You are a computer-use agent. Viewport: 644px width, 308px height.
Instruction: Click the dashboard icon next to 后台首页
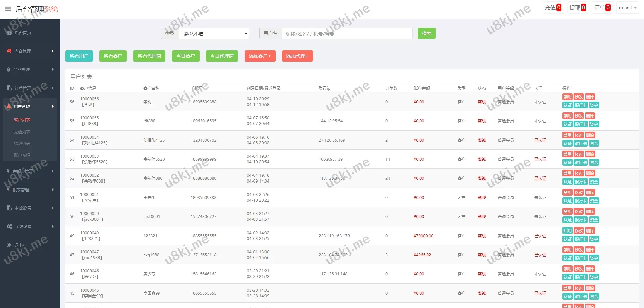coord(9,33)
